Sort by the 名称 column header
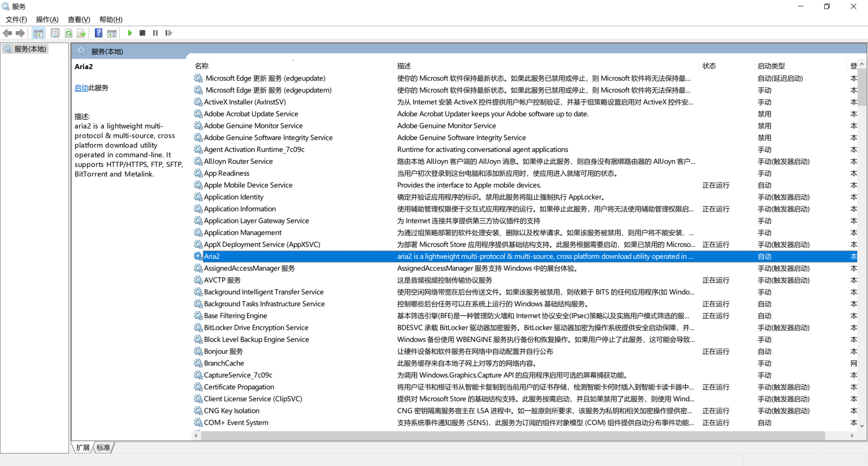Screen dimensions: 868x466 [x=292, y=66]
